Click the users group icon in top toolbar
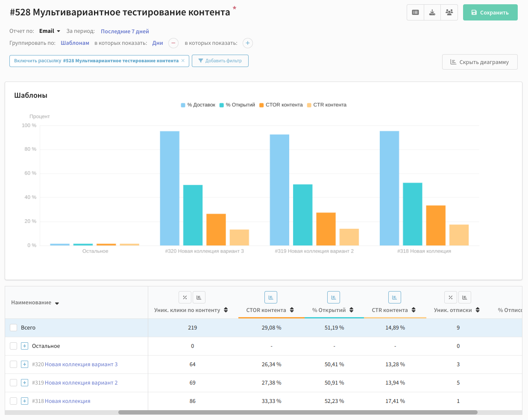 pos(449,12)
